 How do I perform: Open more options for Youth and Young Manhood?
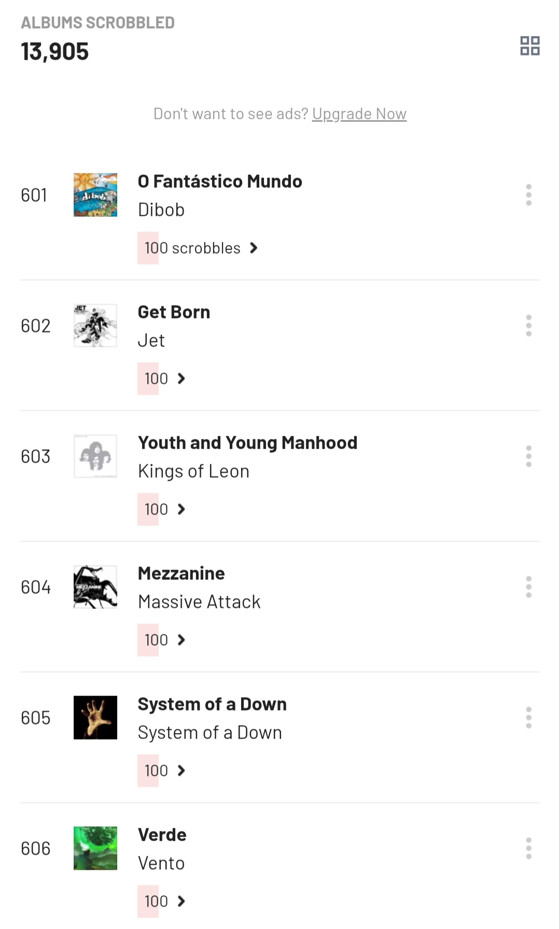(528, 456)
